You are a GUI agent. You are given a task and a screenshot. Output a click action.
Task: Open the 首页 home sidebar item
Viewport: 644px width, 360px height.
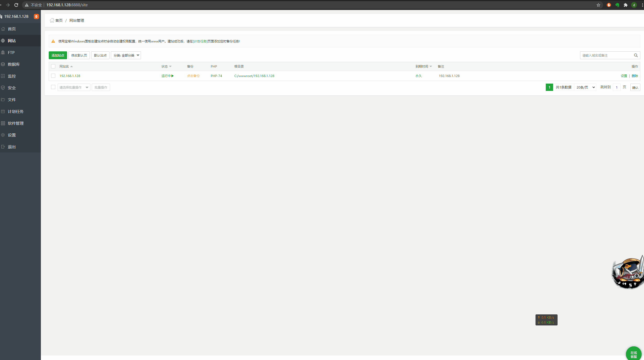coord(20,29)
